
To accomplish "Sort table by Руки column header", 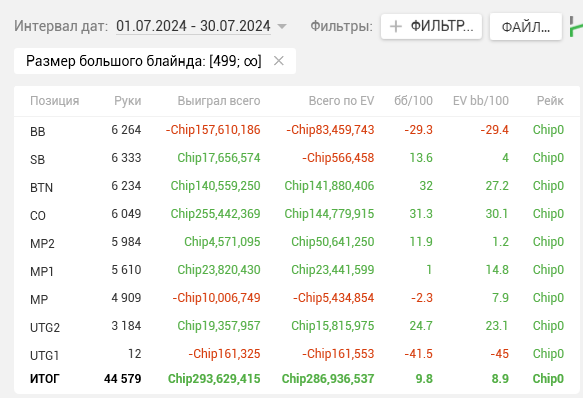I will (128, 101).
